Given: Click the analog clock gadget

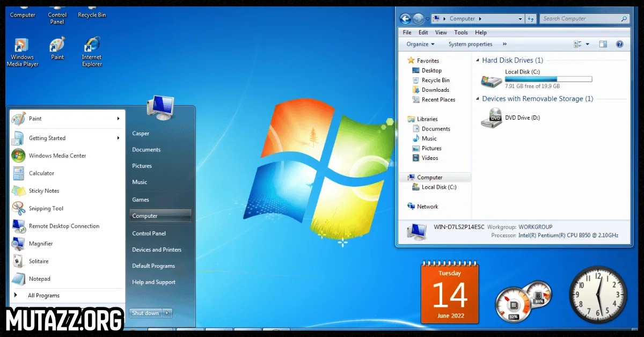Looking at the screenshot, I should 598,295.
